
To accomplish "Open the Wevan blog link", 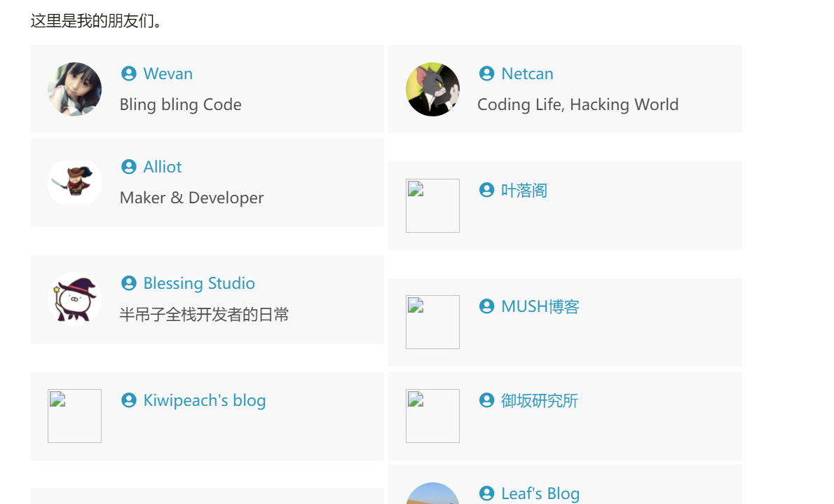I will [168, 73].
